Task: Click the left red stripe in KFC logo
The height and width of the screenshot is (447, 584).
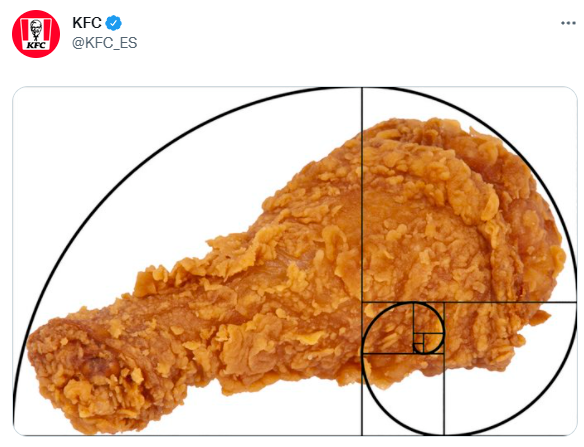Action: [x=25, y=30]
